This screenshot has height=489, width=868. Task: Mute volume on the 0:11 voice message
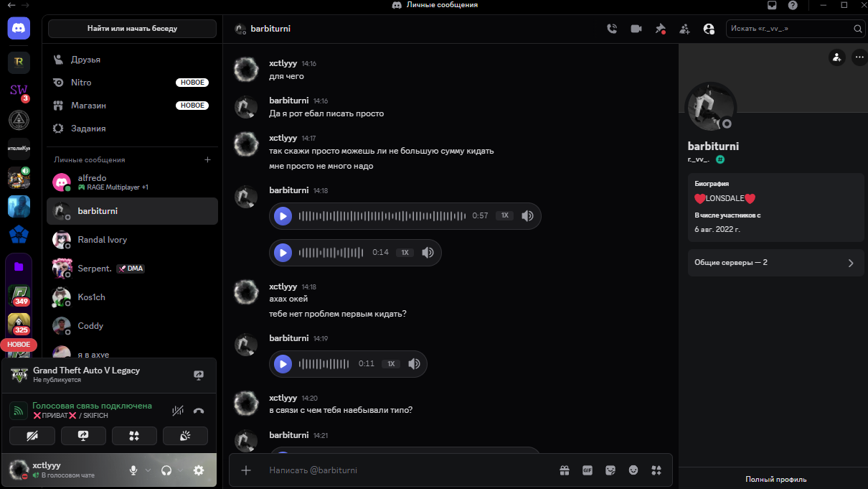point(414,364)
